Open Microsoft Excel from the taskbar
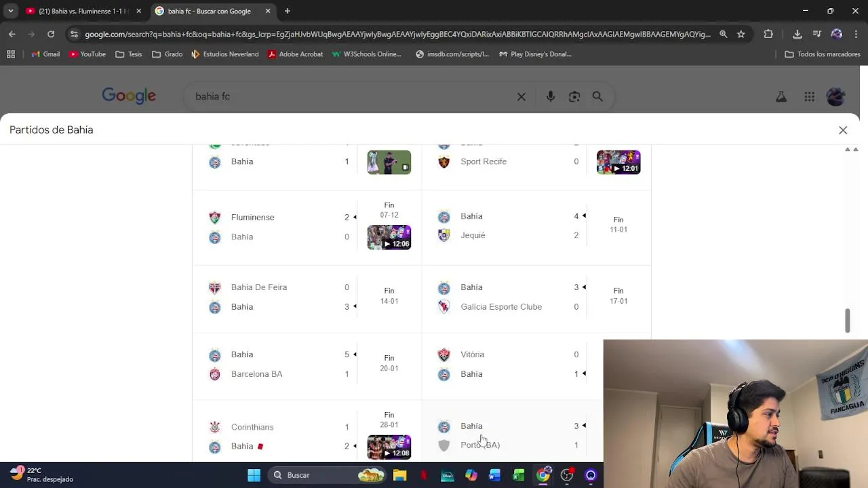 coord(519,475)
